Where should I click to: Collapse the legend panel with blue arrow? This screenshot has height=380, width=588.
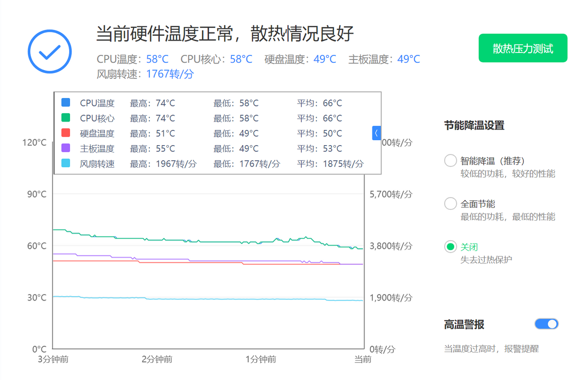coord(376,133)
